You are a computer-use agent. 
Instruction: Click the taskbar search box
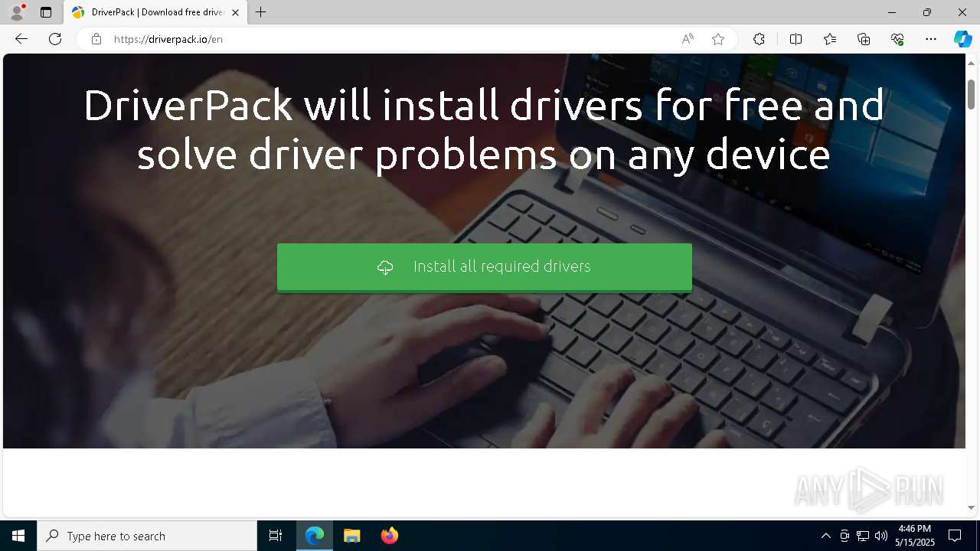pyautogui.click(x=147, y=536)
